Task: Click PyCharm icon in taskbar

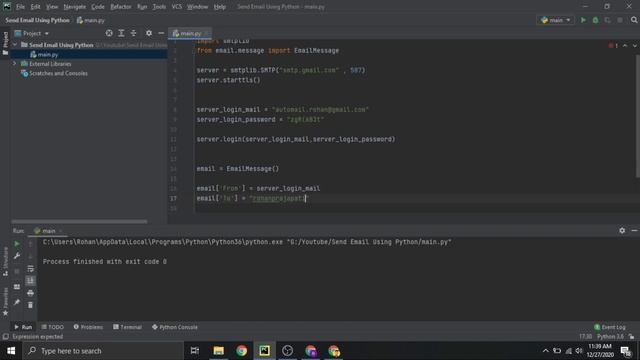Action: pyautogui.click(x=264, y=351)
